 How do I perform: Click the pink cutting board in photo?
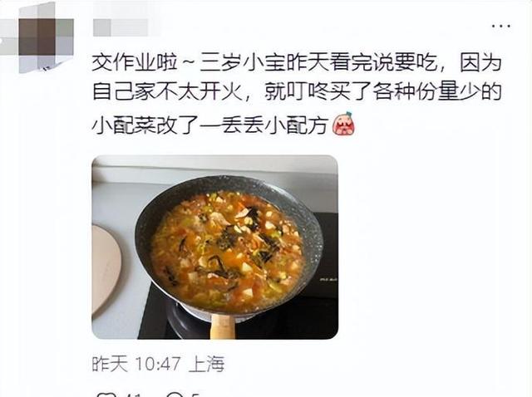coord(106,267)
